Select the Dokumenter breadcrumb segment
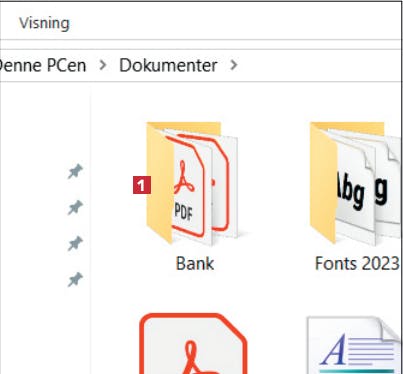 pos(168,65)
